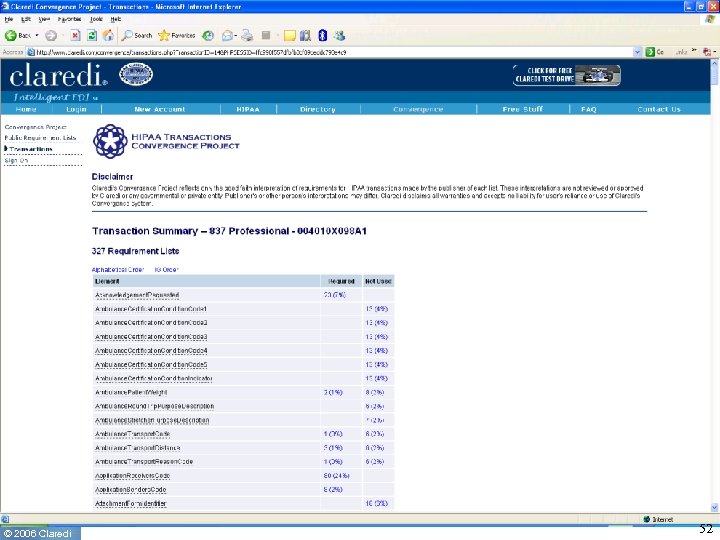
Task: Open the Tools menu
Action: (x=96, y=19)
